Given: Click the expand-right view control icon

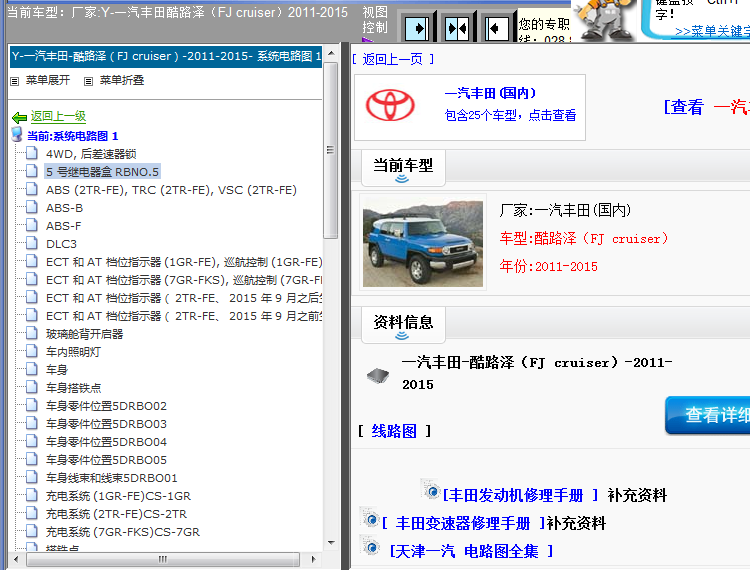Looking at the screenshot, I should click(x=417, y=29).
